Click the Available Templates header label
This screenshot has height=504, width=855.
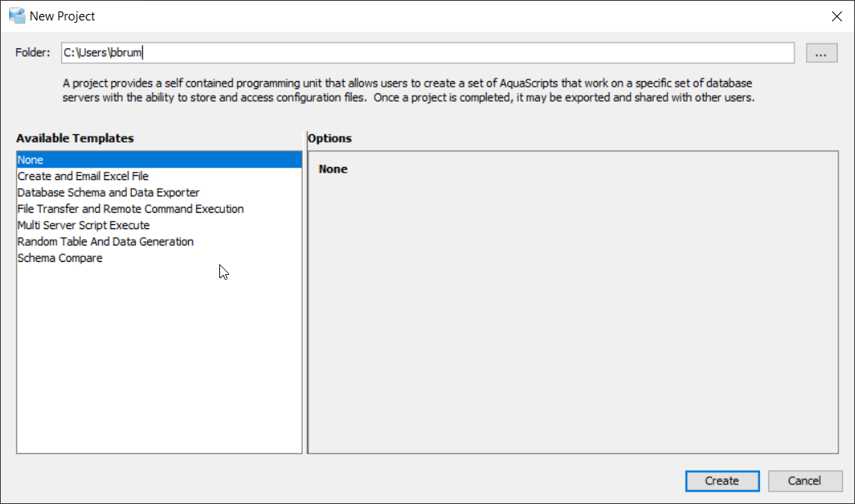tap(74, 138)
